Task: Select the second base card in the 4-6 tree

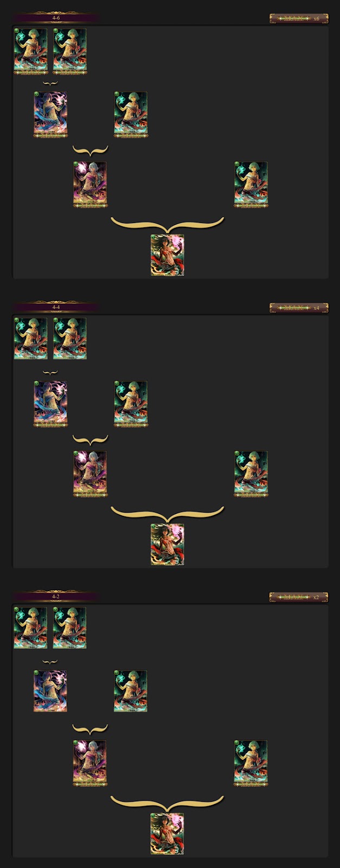Action: click(70, 51)
